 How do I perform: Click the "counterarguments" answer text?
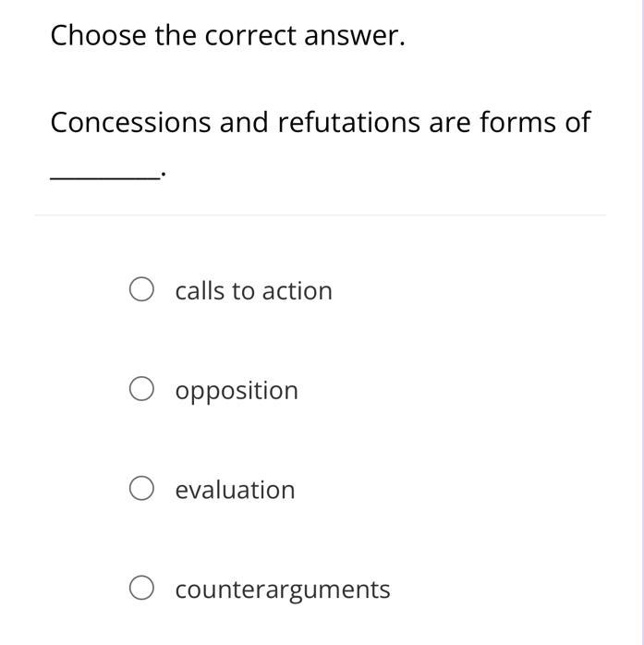click(x=283, y=590)
